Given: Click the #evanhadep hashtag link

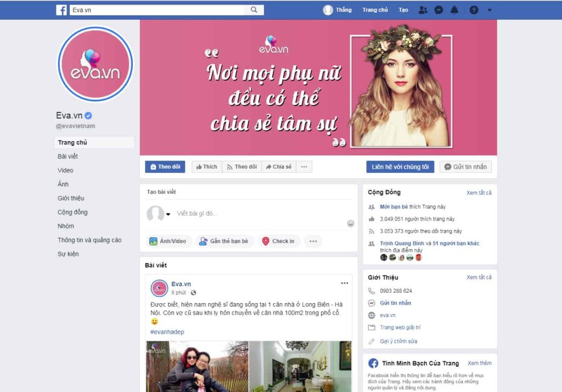Looking at the screenshot, I should coord(167,332).
